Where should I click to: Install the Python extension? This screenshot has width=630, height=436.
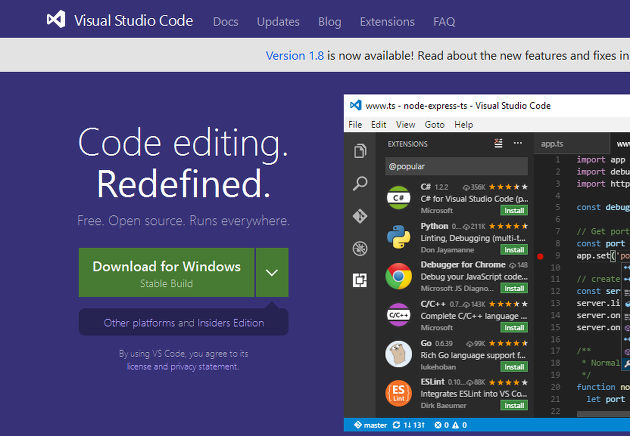click(x=514, y=250)
